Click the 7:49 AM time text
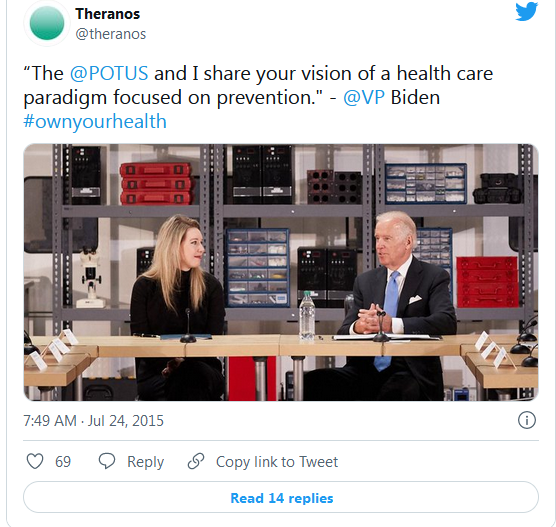The height and width of the screenshot is (527, 556). coord(50,421)
